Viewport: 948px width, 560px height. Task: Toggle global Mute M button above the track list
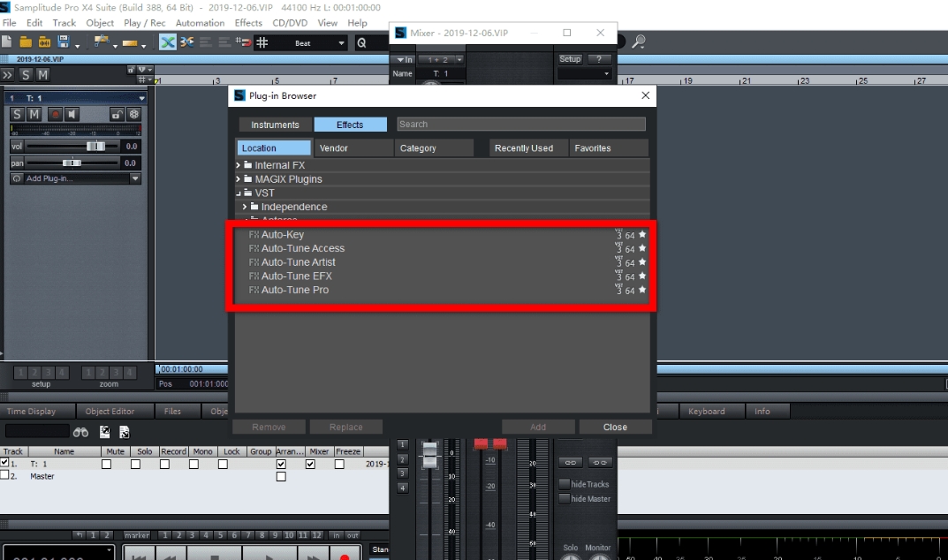[42, 75]
